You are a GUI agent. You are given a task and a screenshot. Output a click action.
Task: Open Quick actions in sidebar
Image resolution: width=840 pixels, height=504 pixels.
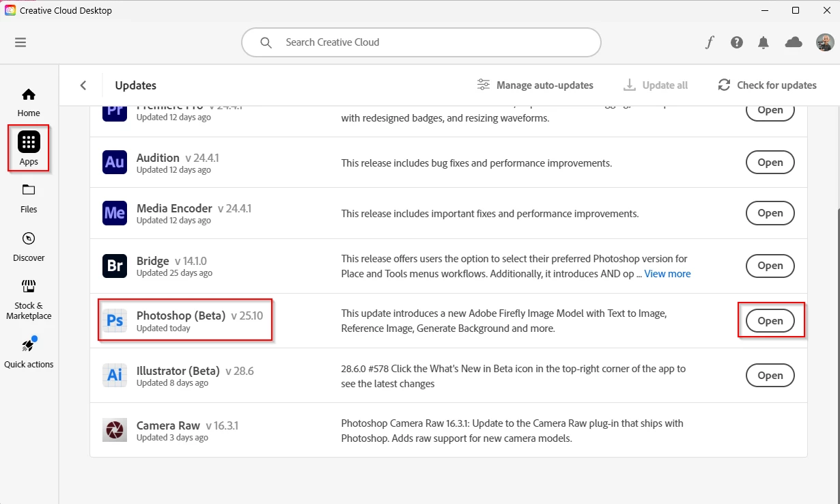29,352
